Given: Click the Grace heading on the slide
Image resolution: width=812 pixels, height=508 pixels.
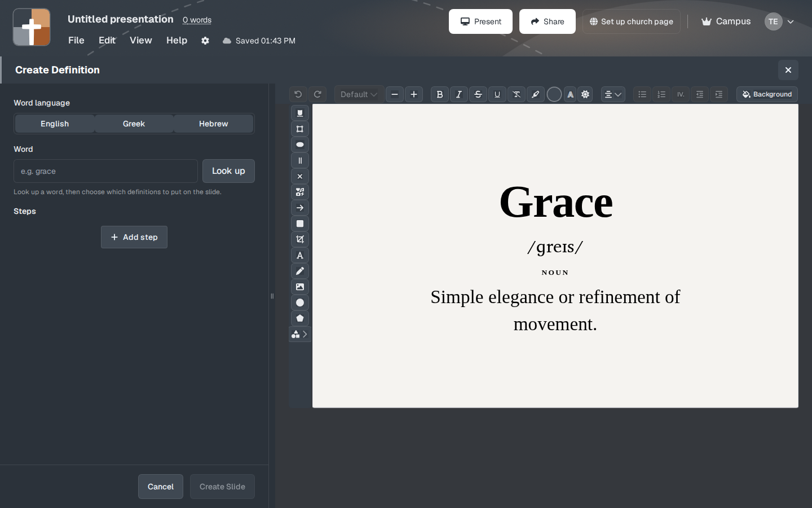Looking at the screenshot, I should 555,202.
